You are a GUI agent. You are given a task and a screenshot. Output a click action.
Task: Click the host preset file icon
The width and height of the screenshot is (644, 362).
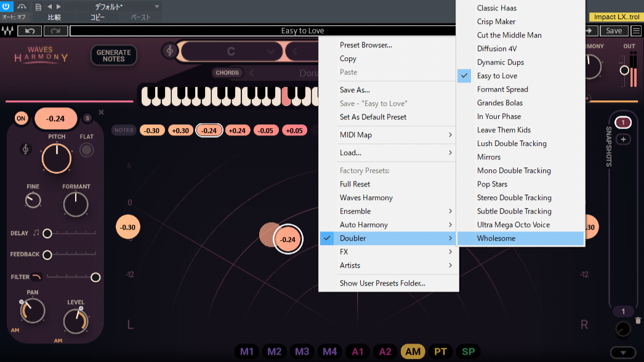[38, 7]
